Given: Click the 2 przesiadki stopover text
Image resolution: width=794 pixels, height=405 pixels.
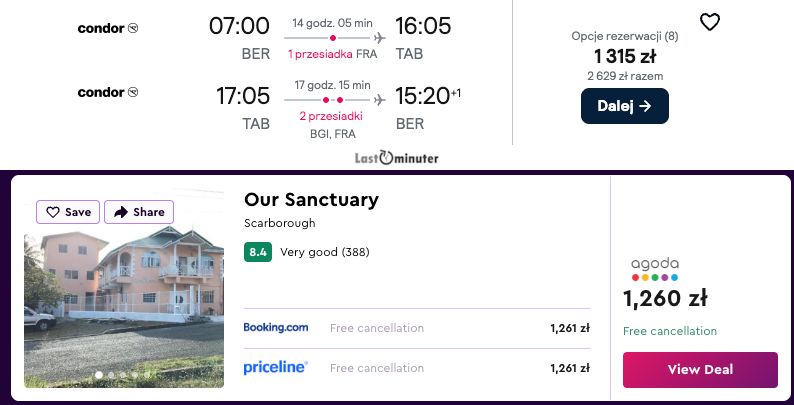Looking at the screenshot, I should point(330,116).
